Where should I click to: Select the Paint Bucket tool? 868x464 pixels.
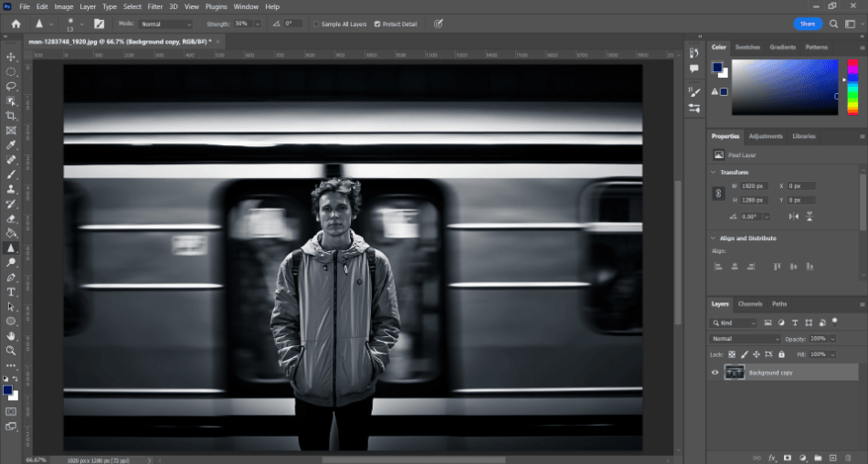(11, 233)
